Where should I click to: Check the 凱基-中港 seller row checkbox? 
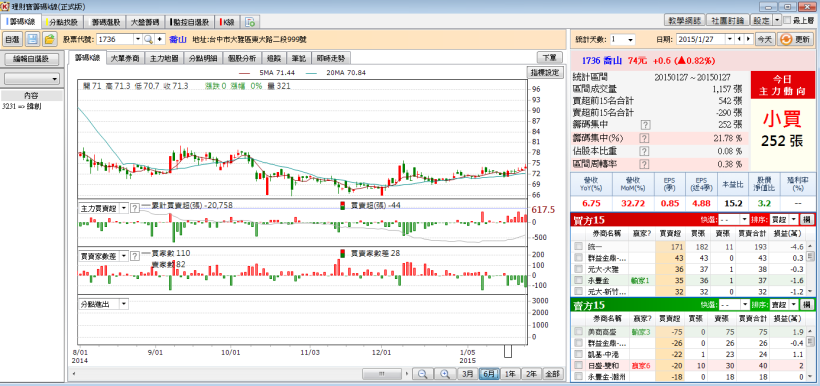(x=578, y=354)
